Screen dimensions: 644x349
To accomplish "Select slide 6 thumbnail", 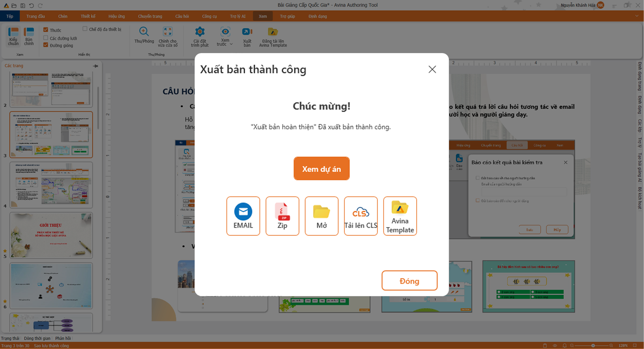I will tap(51, 286).
